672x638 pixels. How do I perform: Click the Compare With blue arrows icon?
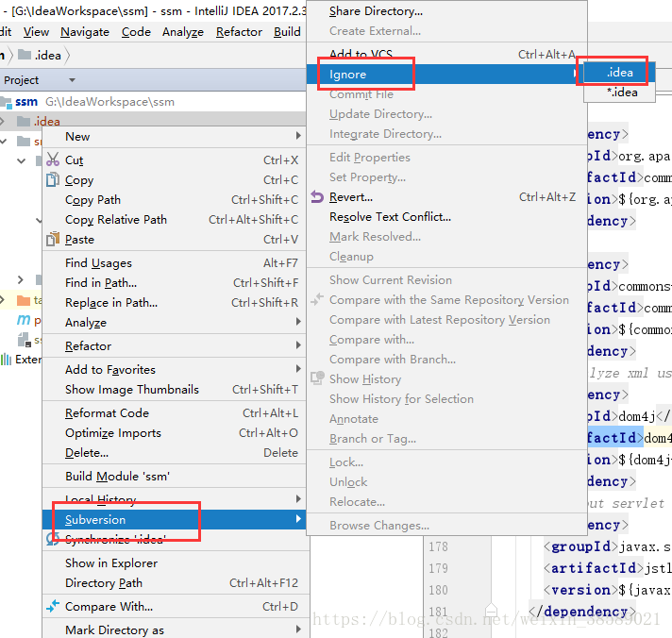pos(53,606)
